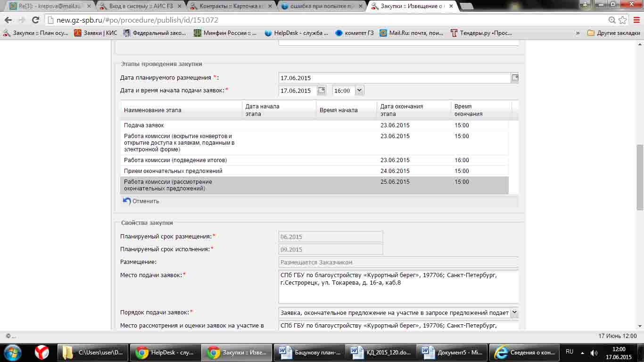Click the application start date field 17.06.2015

pos(298,90)
